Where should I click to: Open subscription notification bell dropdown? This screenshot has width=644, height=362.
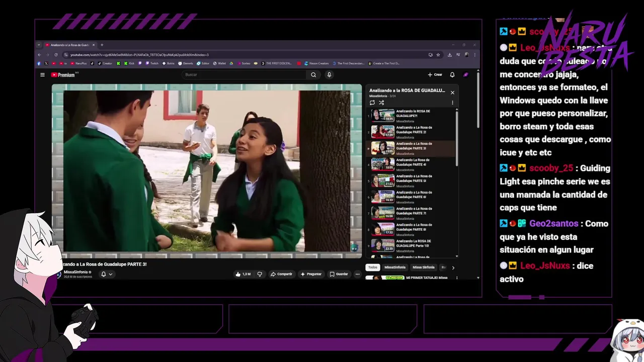pos(106,274)
